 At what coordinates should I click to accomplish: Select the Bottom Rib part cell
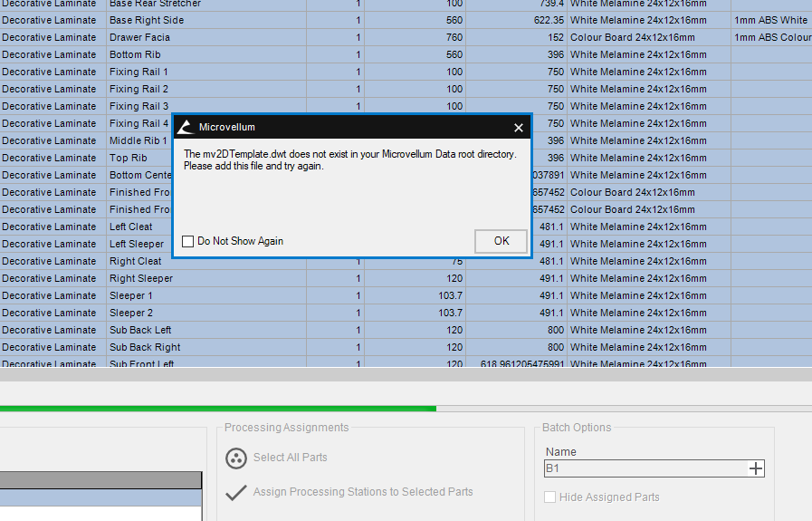point(206,54)
